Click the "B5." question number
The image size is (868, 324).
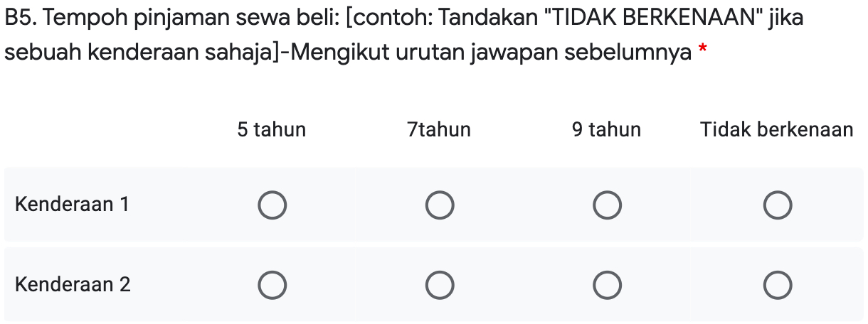click(x=20, y=18)
